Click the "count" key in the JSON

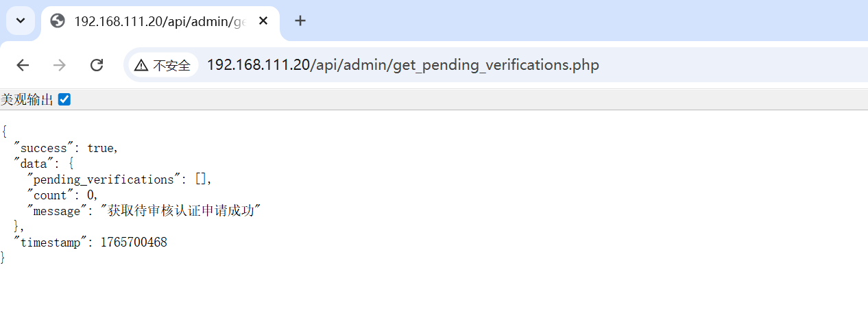[x=50, y=195]
